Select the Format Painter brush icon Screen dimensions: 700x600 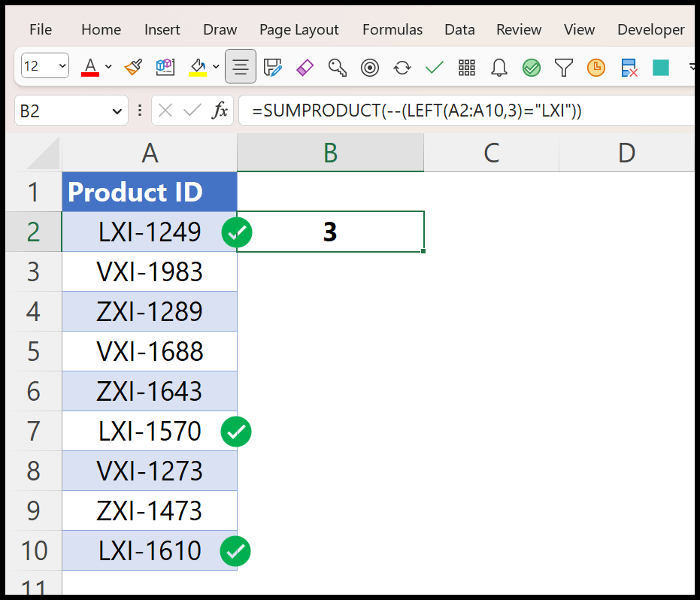[x=133, y=68]
